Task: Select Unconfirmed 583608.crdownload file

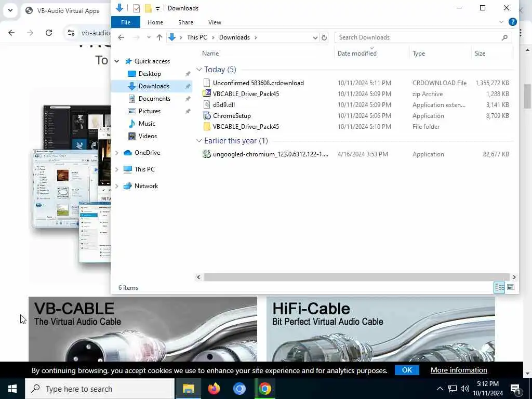Action: tap(258, 83)
